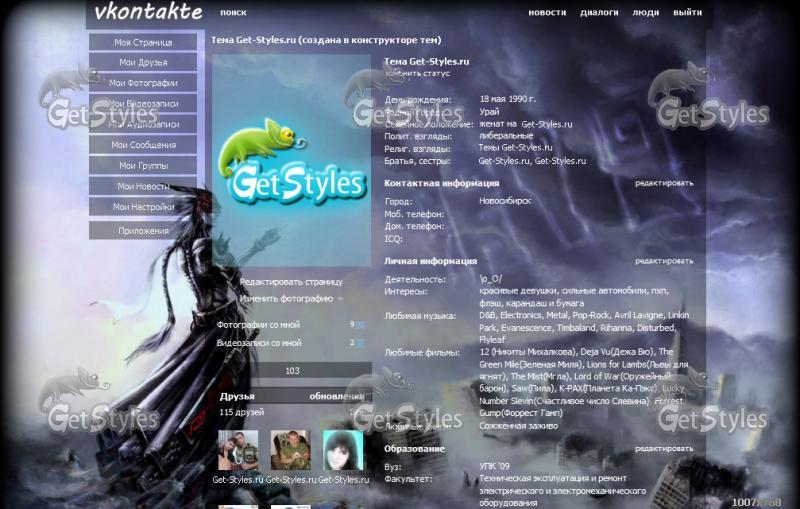Open the photo icon beside count 9
Screen dimensions: 800x509
pos(360,325)
